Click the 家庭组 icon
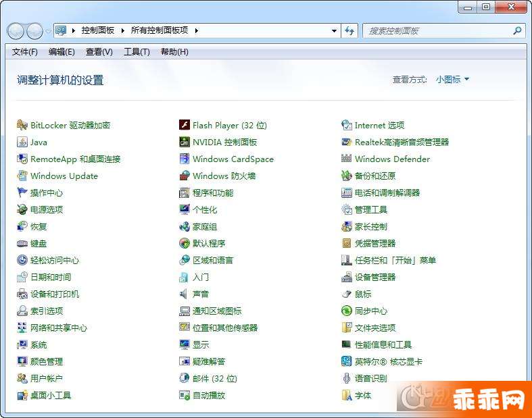The height and width of the screenshot is (418, 532). (x=185, y=226)
